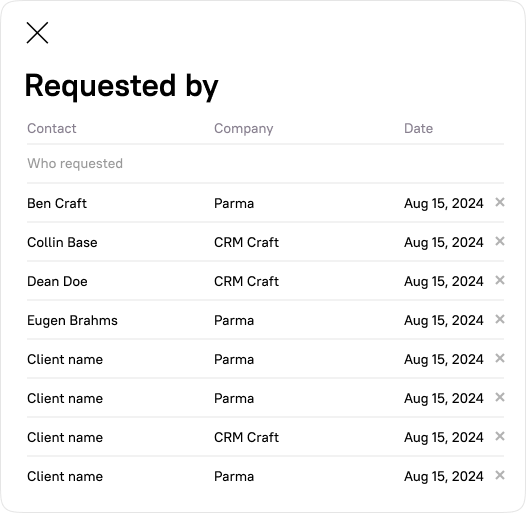Sort by the Company column header
526x513 pixels.
[244, 129]
